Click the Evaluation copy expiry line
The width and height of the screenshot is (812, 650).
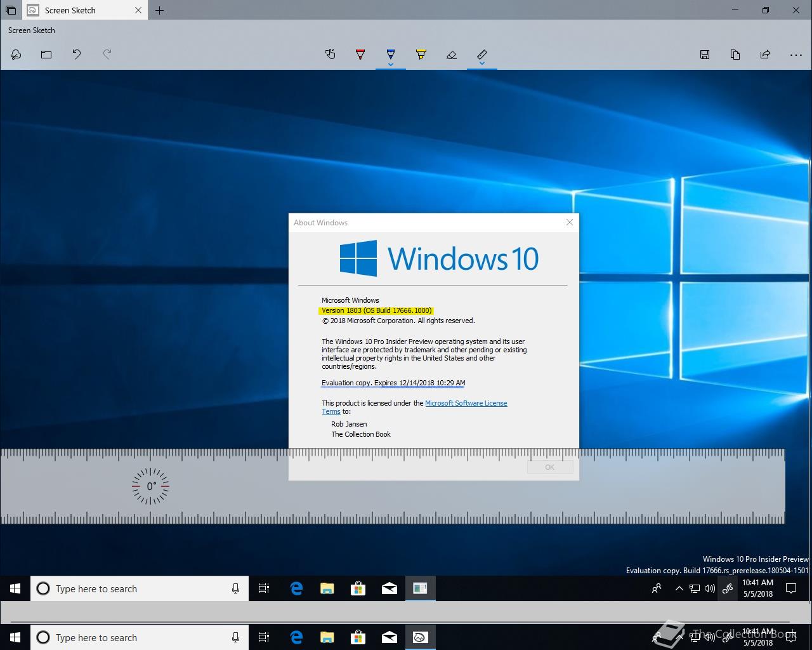[393, 383]
